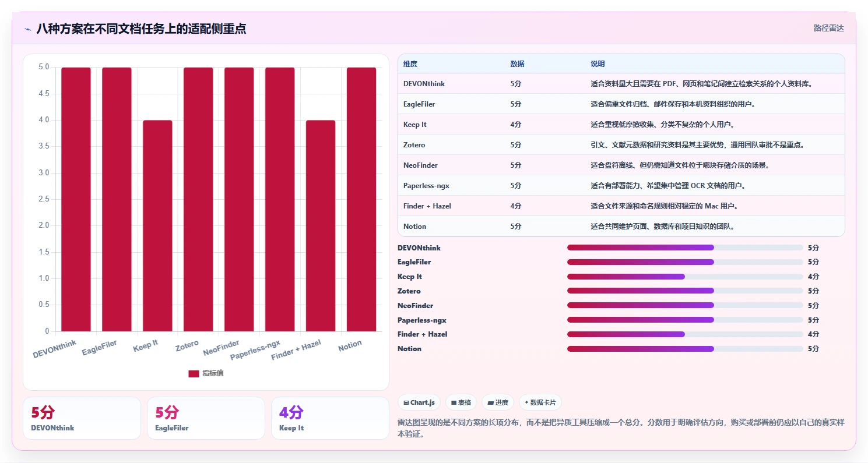Click the Zotero bar in the chart
This screenshot has height=463, width=868.
pyautogui.click(x=198, y=199)
